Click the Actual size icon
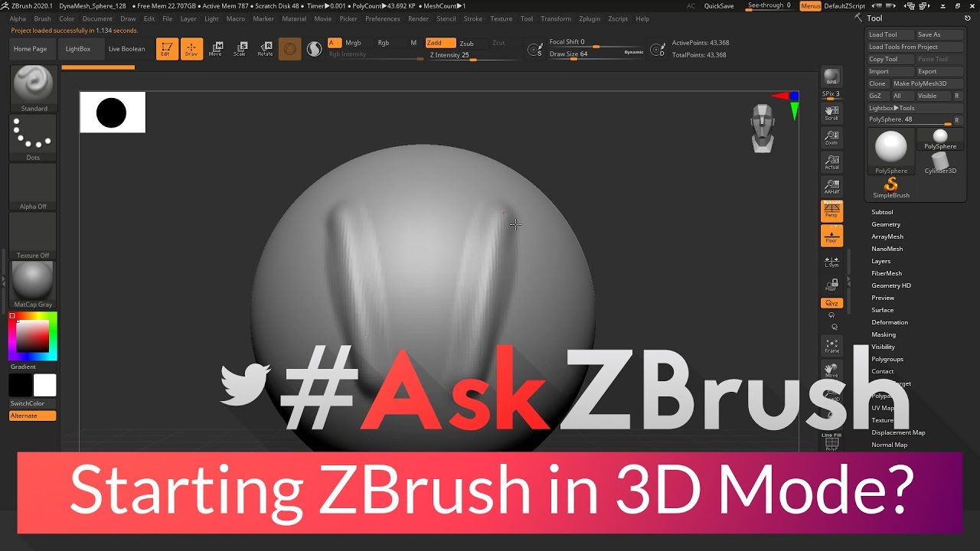 (x=831, y=162)
